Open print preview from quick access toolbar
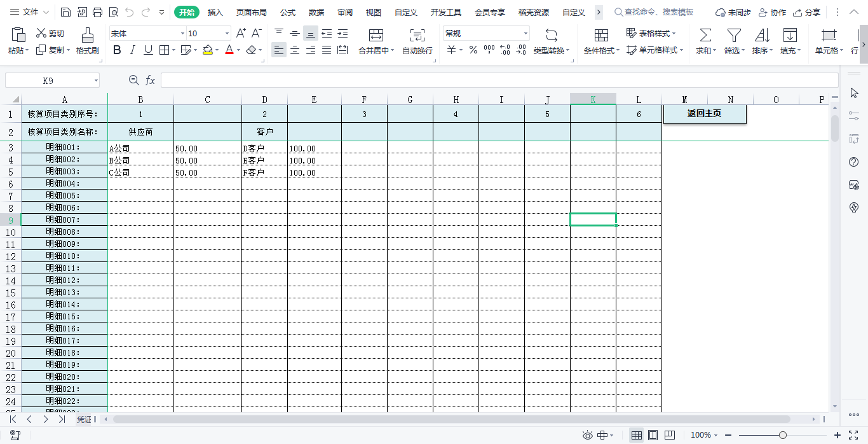 point(114,12)
